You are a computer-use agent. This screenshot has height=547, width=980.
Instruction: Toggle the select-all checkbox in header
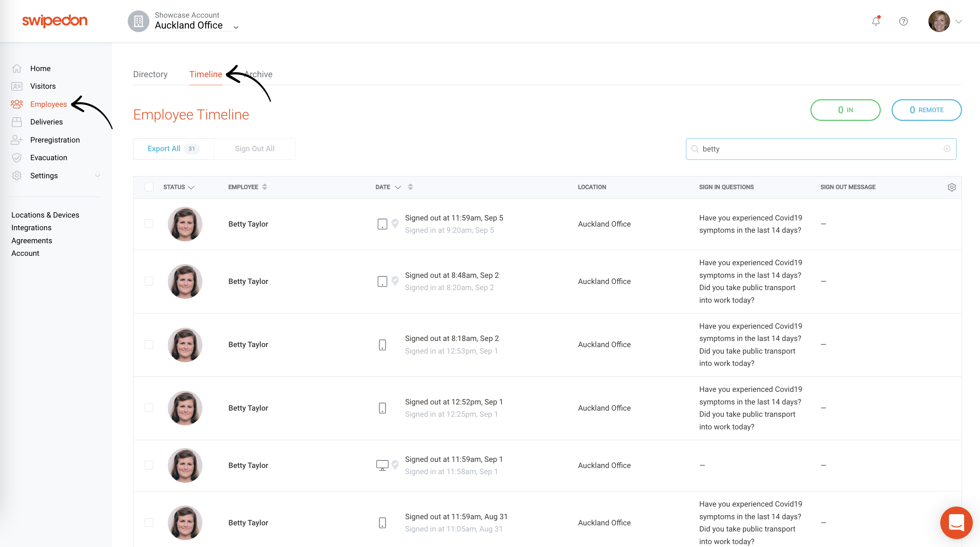[149, 187]
